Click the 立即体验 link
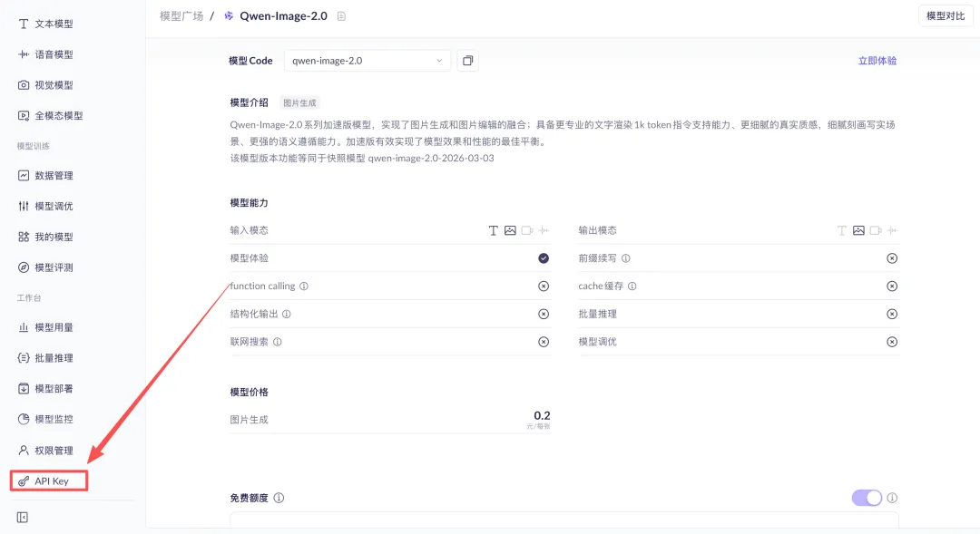This screenshot has height=534, width=980. (877, 61)
